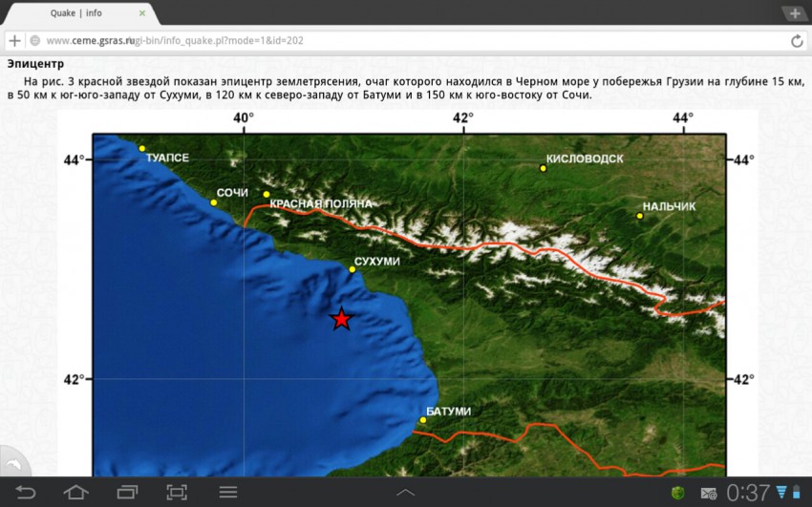This screenshot has width=812, height=507.
Task: Tap the 0:37 clock in status bar
Action: point(748,493)
